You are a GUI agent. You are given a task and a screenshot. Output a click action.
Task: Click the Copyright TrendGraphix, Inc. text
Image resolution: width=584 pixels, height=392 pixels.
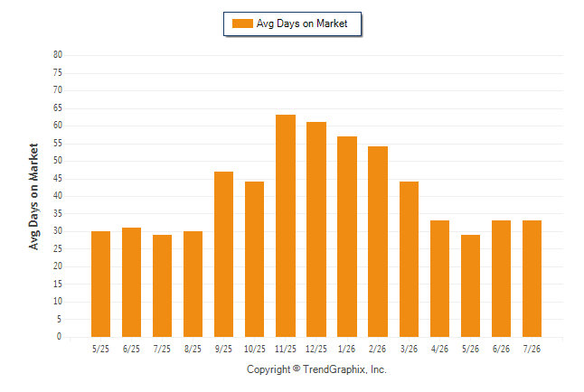coord(316,369)
